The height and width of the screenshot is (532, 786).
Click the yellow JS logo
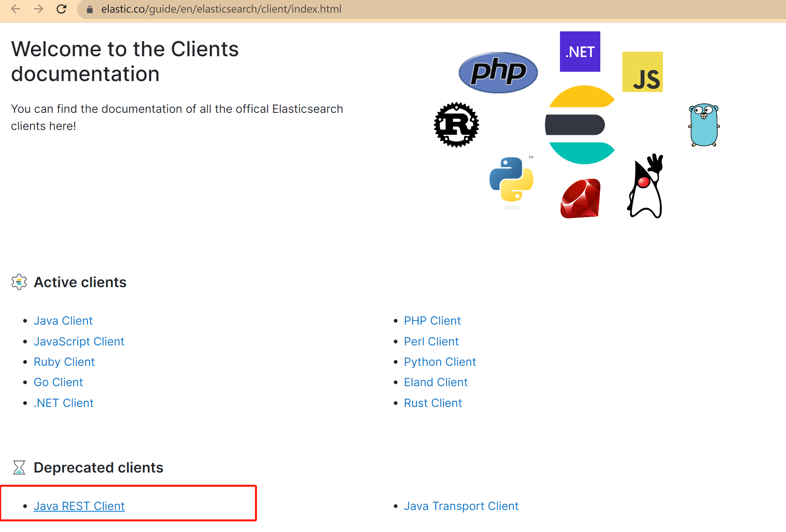click(x=642, y=72)
